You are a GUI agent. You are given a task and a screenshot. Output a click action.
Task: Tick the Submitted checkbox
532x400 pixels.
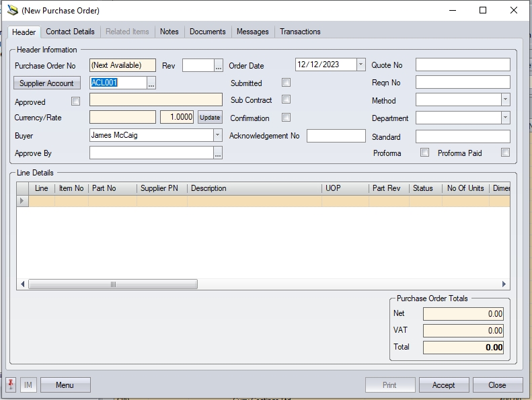click(x=286, y=83)
